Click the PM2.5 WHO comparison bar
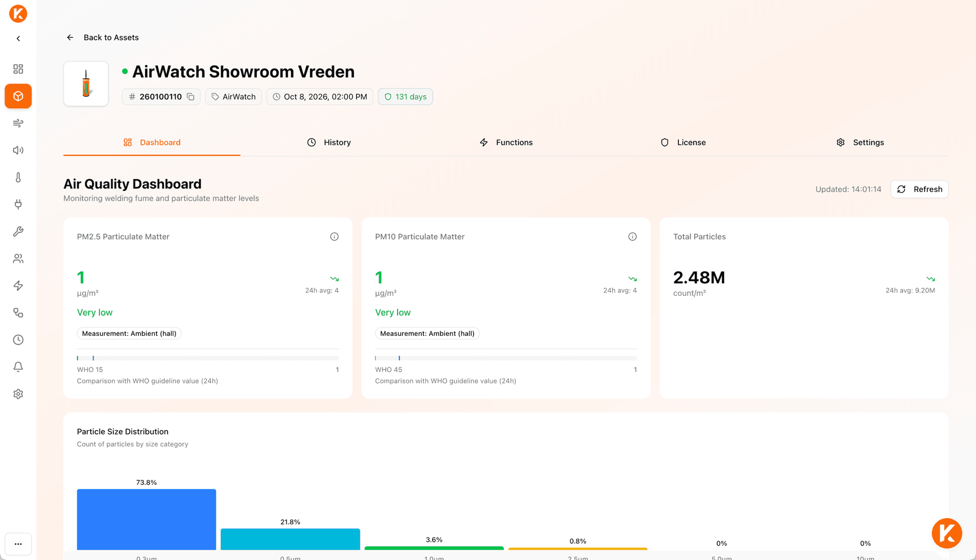976x560 pixels. (208, 358)
